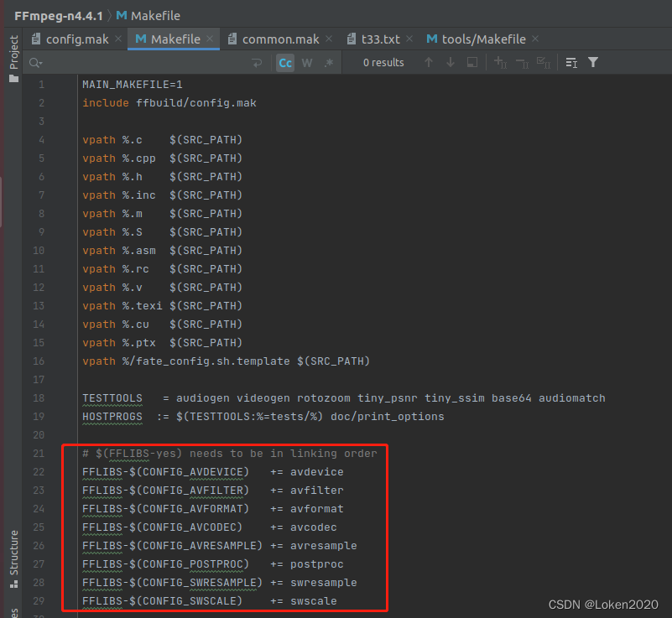Screen dimensions: 672x618
Task: Click line number 21 in gutter
Action: (x=39, y=453)
